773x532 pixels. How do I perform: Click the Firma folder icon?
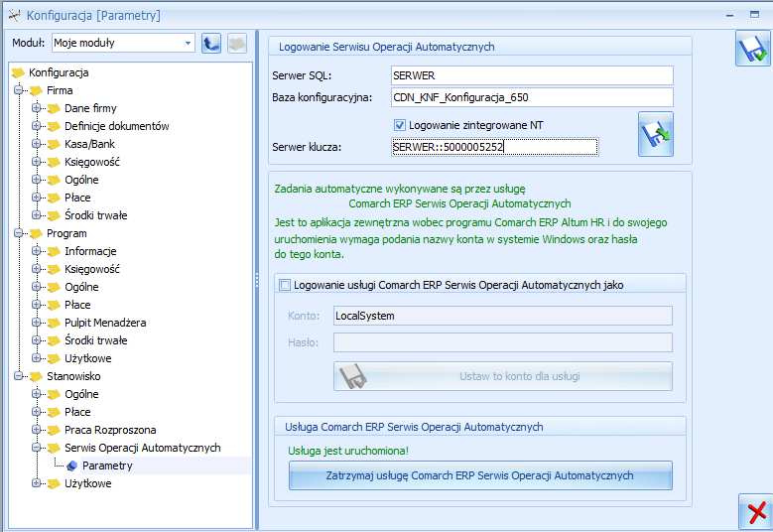point(36,90)
